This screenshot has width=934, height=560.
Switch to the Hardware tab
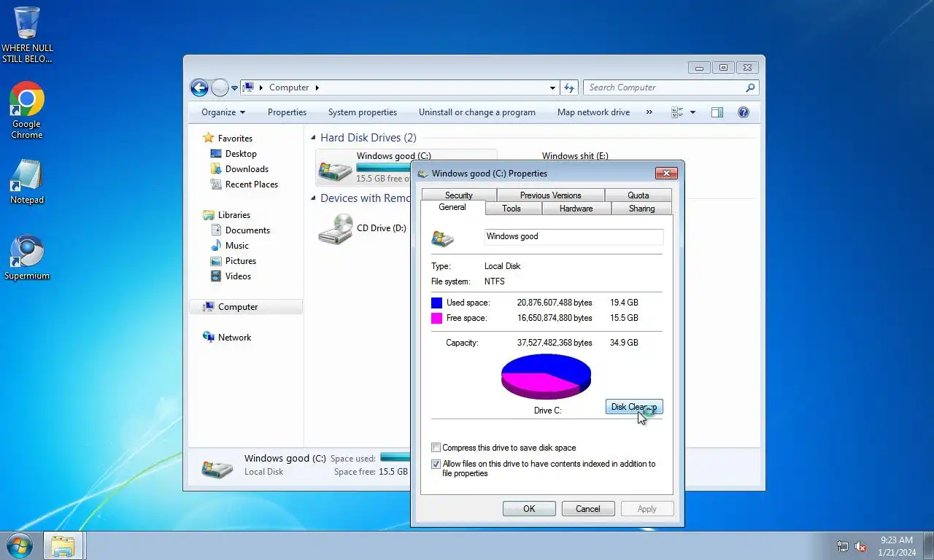576,209
